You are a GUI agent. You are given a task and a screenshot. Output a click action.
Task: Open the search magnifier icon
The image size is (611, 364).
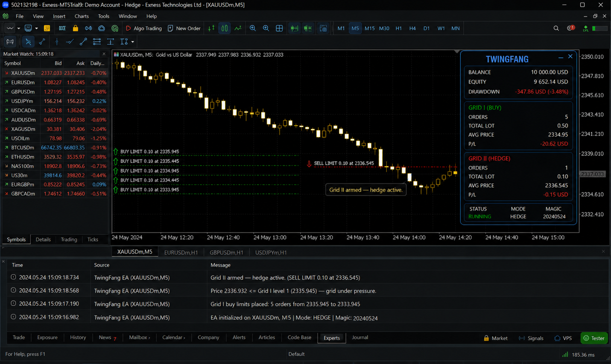(556, 28)
